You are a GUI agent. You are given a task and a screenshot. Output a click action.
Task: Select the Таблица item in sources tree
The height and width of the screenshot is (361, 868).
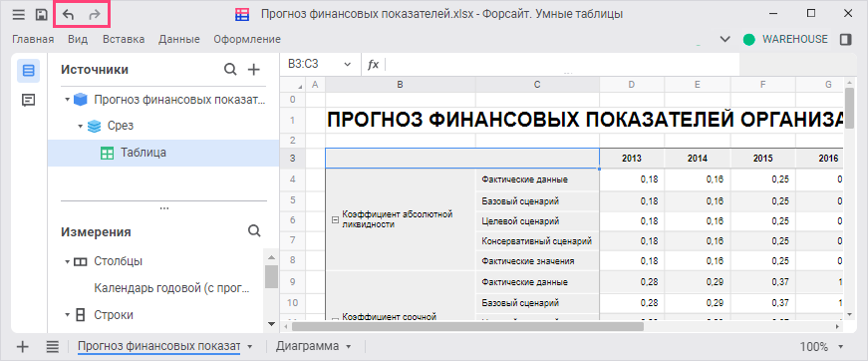163,153
